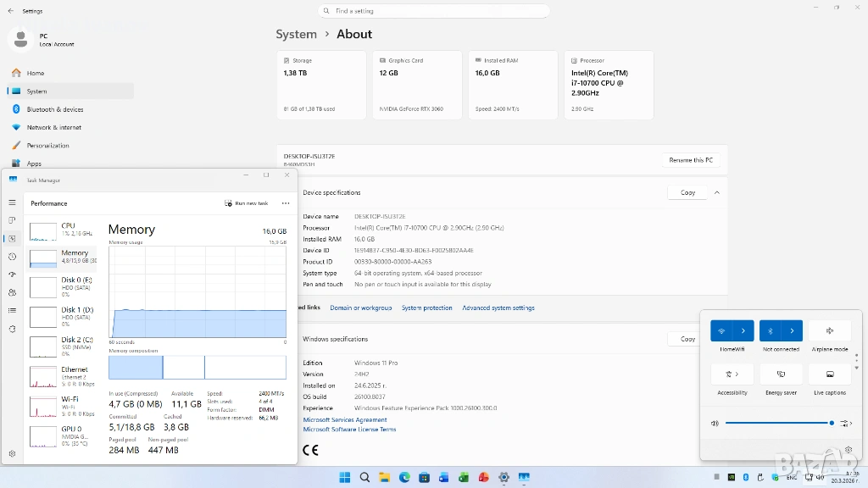Open Users page in Task Manager sidebar

pyautogui.click(x=12, y=292)
